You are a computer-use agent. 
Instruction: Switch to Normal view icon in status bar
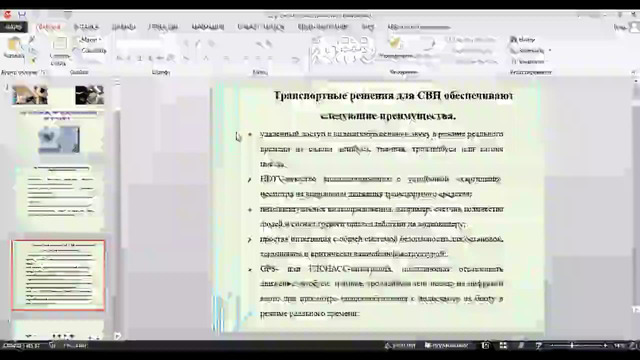tap(485, 345)
